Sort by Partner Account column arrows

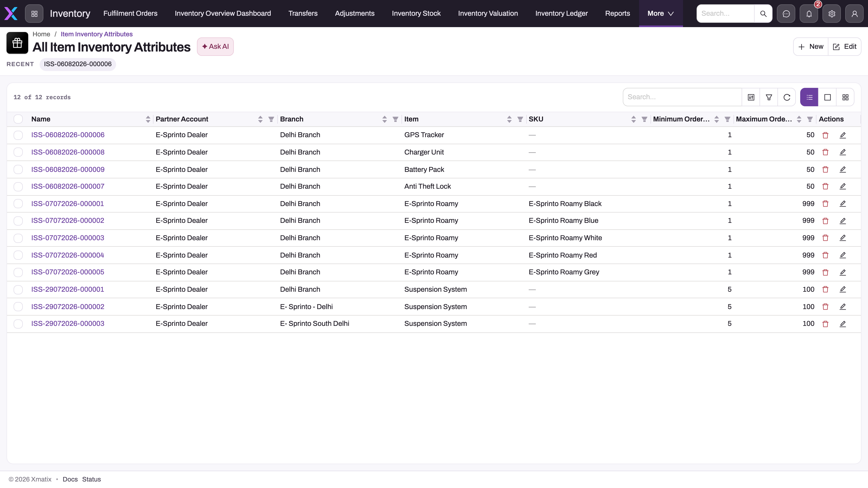click(260, 119)
